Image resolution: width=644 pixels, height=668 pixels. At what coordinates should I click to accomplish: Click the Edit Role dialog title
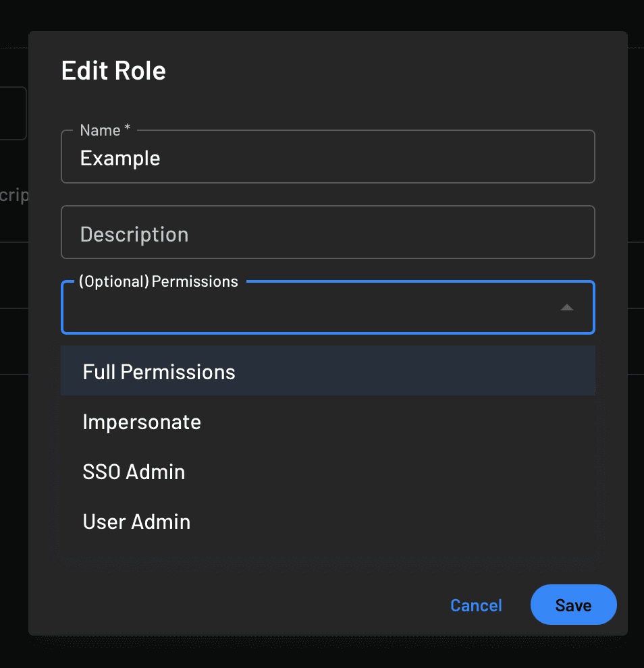pyautogui.click(x=113, y=70)
